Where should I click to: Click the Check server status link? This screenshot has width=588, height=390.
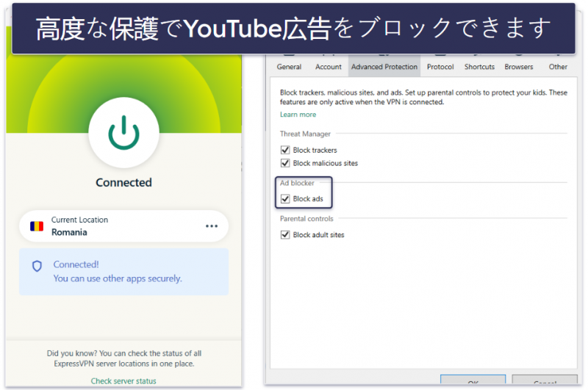[x=123, y=381]
